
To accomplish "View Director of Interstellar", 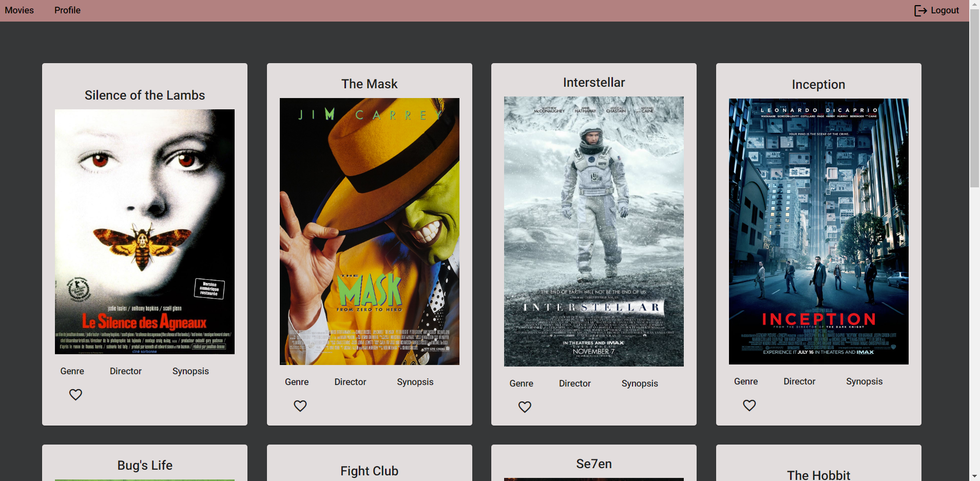I will (x=575, y=383).
